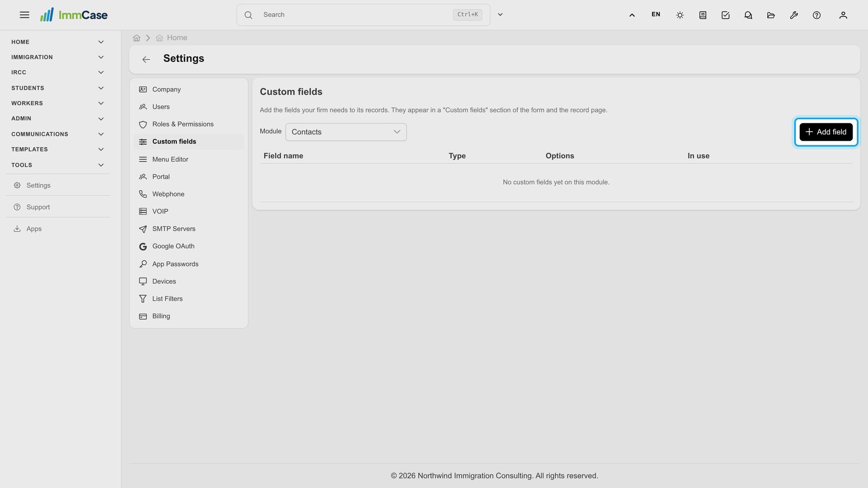Open Menu Editor settings
The width and height of the screenshot is (868, 488).
coord(189,159)
